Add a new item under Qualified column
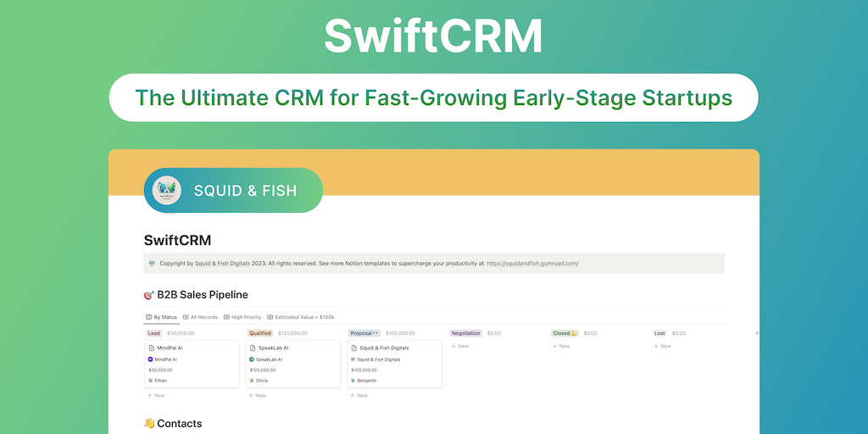 (258, 395)
